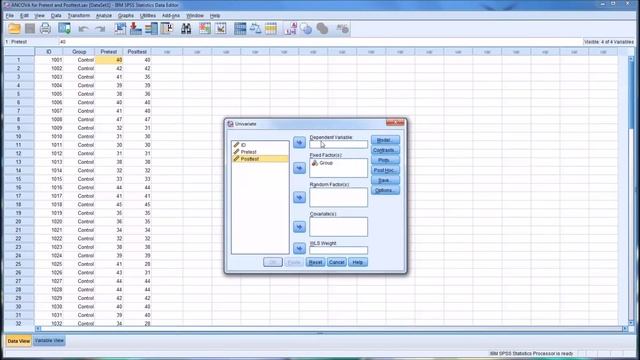Open the Help menu
The image size is (640, 360).
[215, 16]
